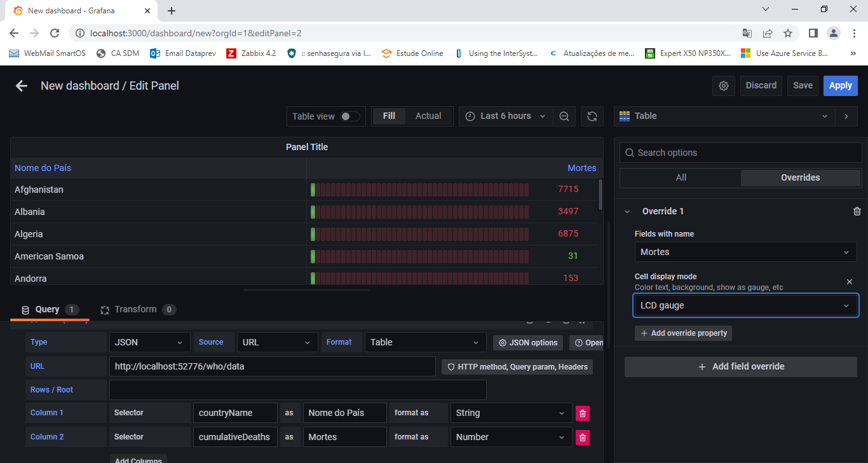Switch to the Transform tab
The width and height of the screenshot is (868, 463).
(x=135, y=310)
